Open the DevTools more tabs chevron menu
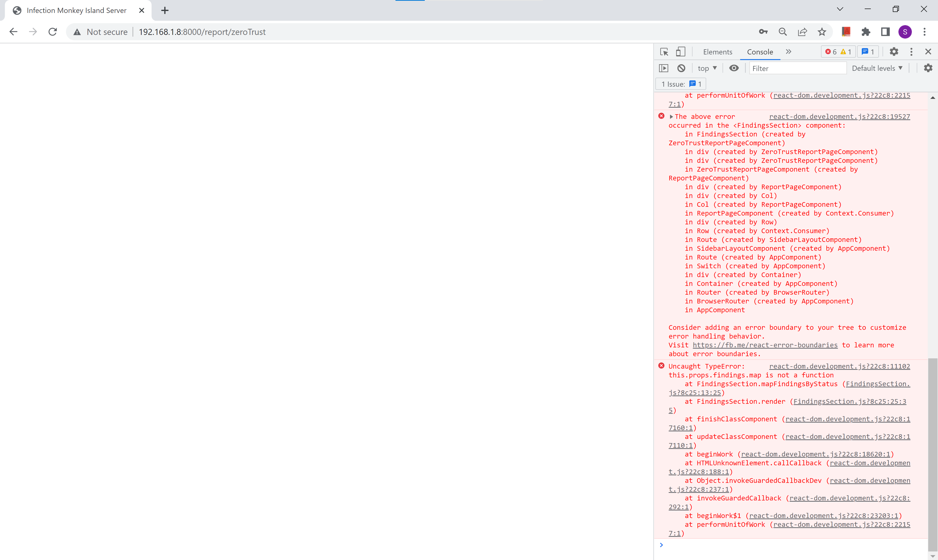 pyautogui.click(x=789, y=52)
